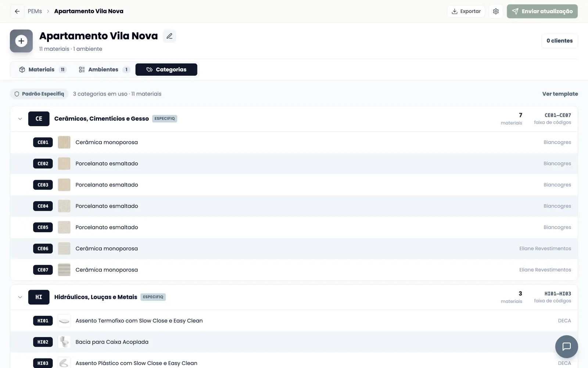
Task: Collapse the Cerâmicos, Cimentícios e Gesso category
Action: point(20,118)
